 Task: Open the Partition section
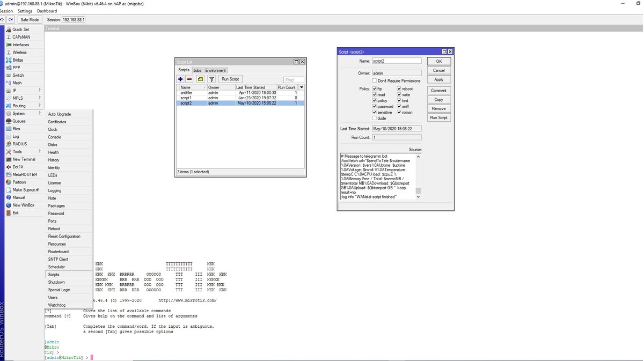pyautogui.click(x=19, y=182)
